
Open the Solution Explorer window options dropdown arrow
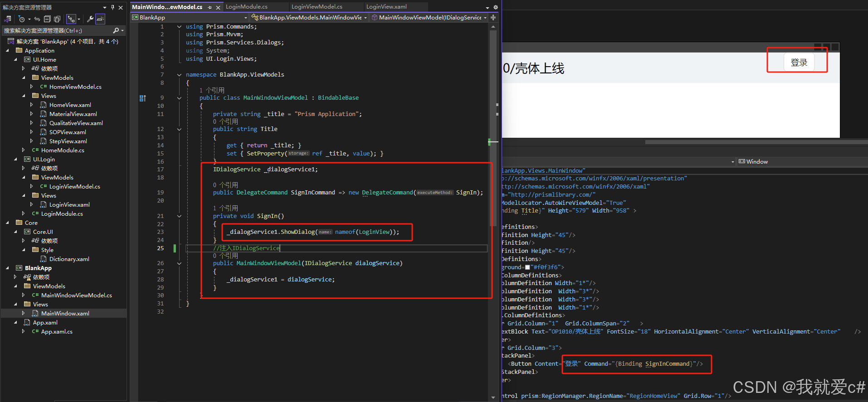click(x=105, y=7)
